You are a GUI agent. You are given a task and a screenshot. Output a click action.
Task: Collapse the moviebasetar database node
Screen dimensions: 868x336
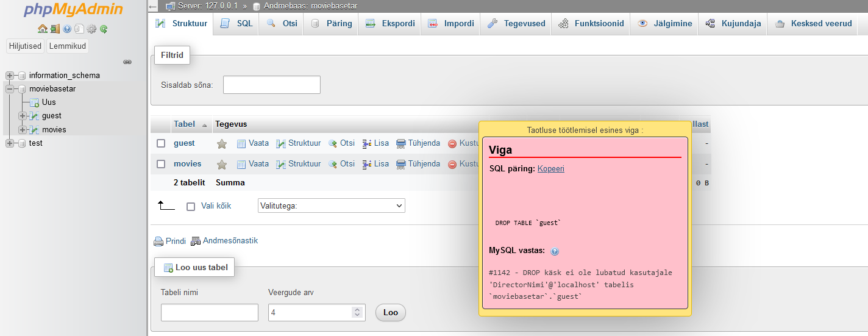[9, 89]
